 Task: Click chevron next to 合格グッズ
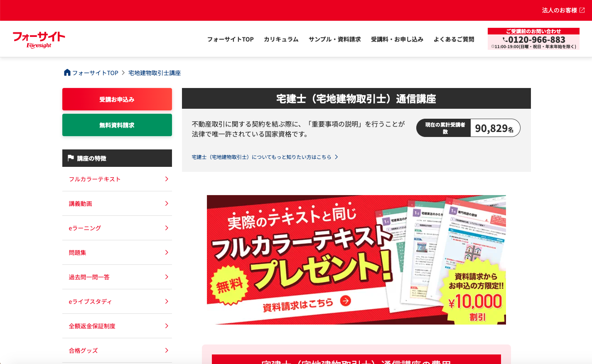167,350
